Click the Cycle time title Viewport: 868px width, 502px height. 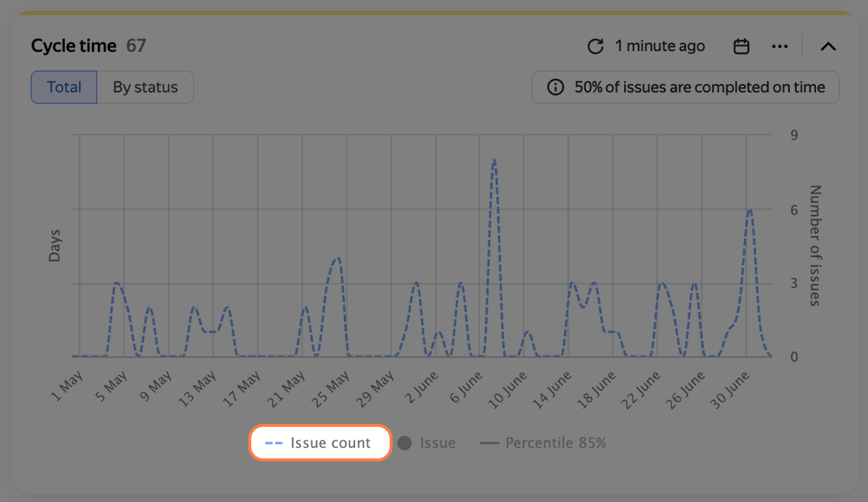(x=74, y=46)
